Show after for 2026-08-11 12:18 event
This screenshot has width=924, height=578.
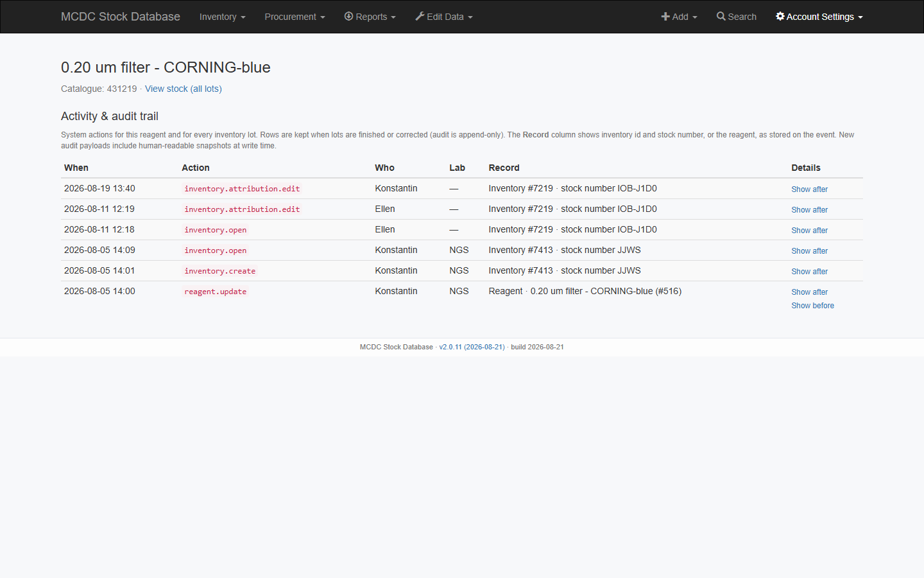[x=809, y=231]
